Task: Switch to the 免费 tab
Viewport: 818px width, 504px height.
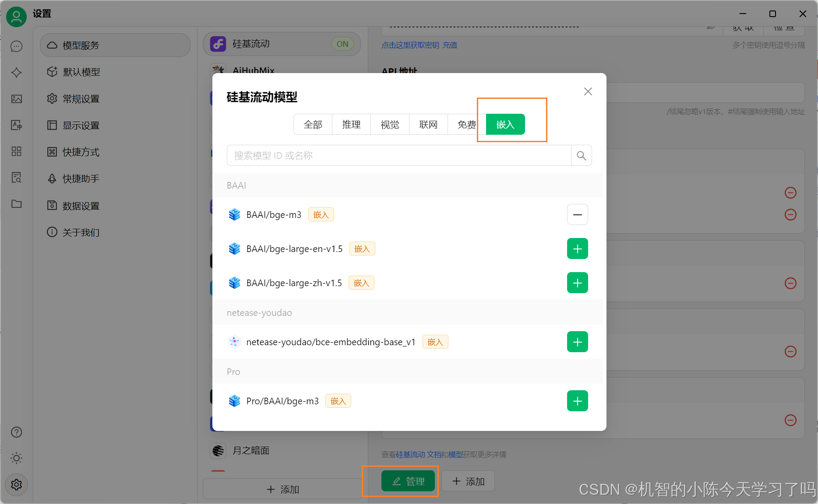Action: 467,125
